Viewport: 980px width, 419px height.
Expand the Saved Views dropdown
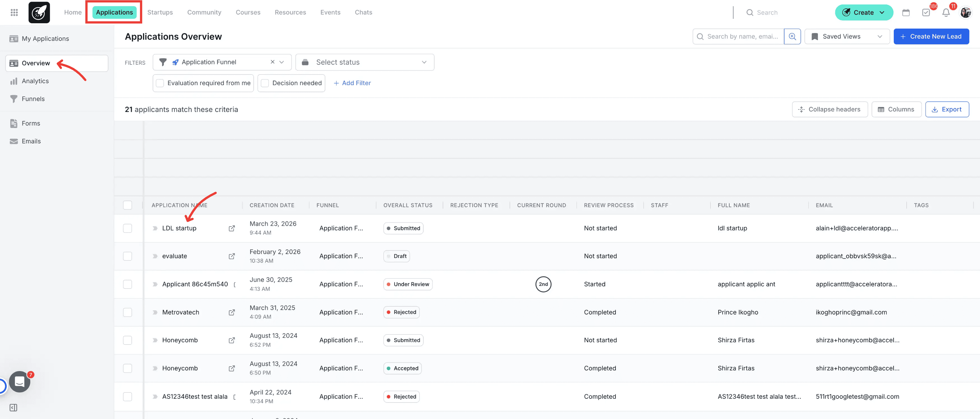pos(846,36)
